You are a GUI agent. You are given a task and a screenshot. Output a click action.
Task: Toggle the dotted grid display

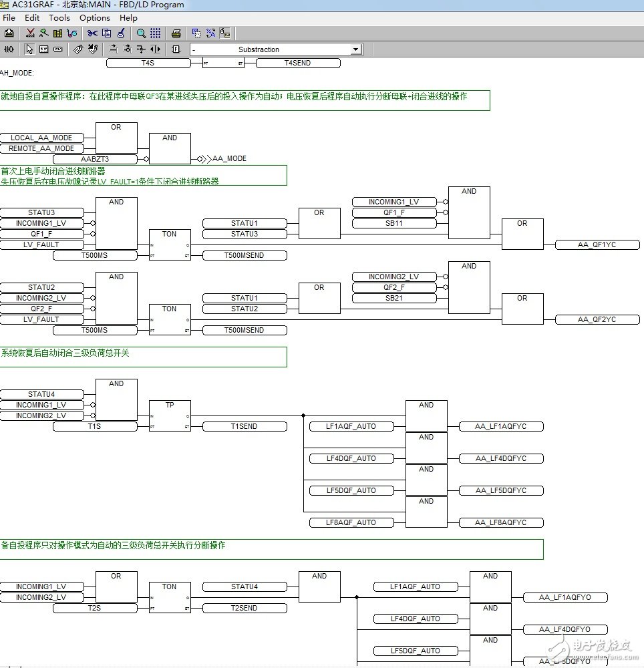(x=155, y=33)
